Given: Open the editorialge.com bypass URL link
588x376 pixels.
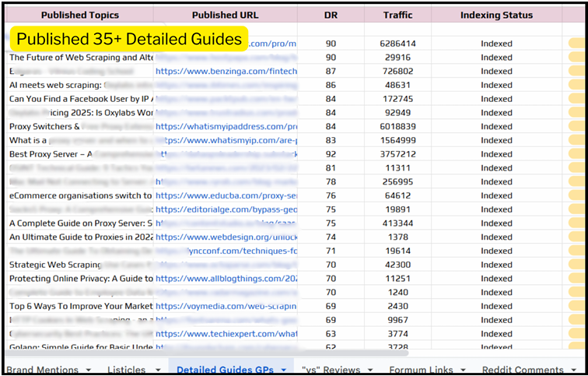Looking at the screenshot, I should [226, 209].
